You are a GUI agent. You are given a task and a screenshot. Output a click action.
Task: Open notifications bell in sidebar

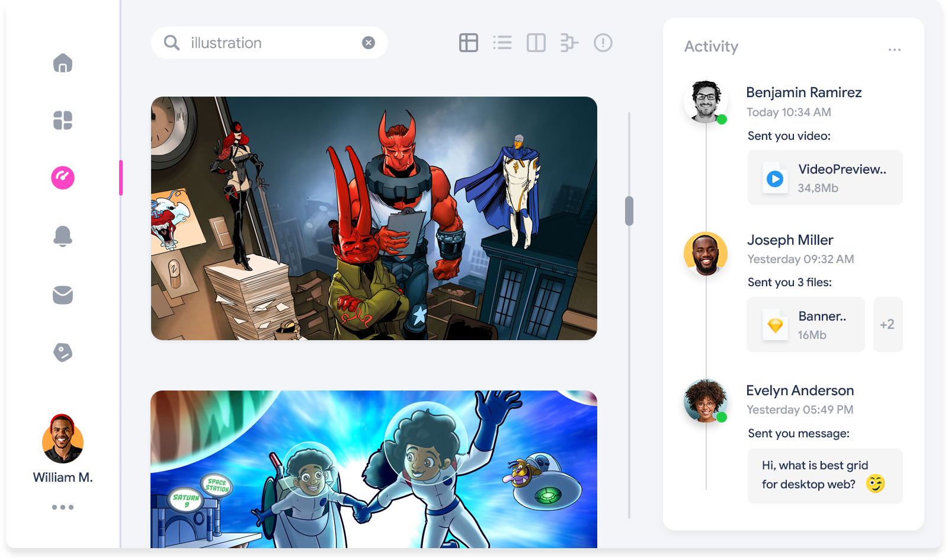[x=63, y=236]
